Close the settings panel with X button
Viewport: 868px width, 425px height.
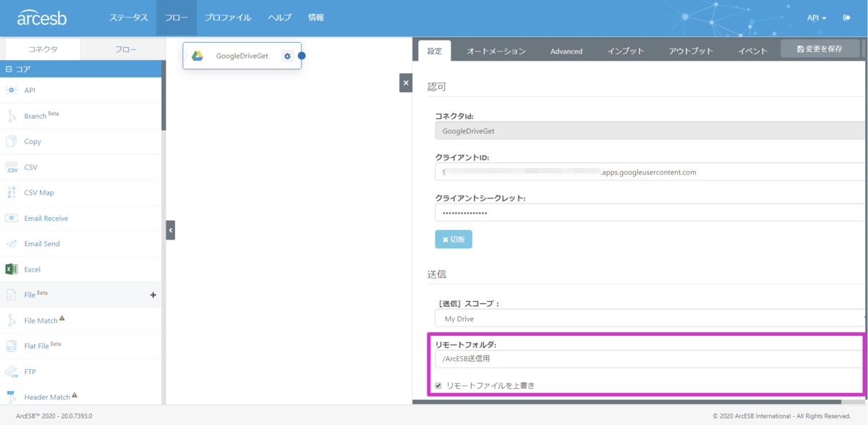click(x=406, y=83)
